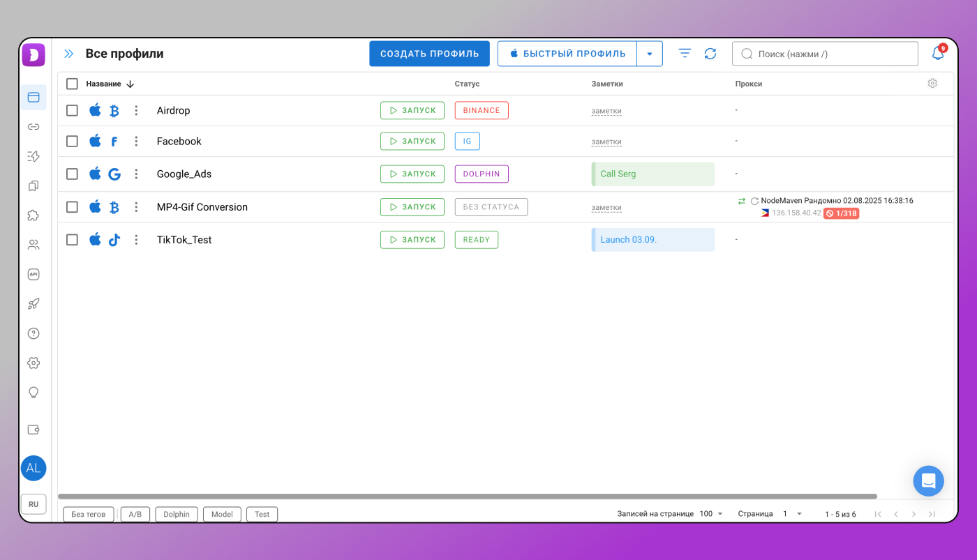
Task: Open the Users team icon in sidebar
Action: point(33,245)
